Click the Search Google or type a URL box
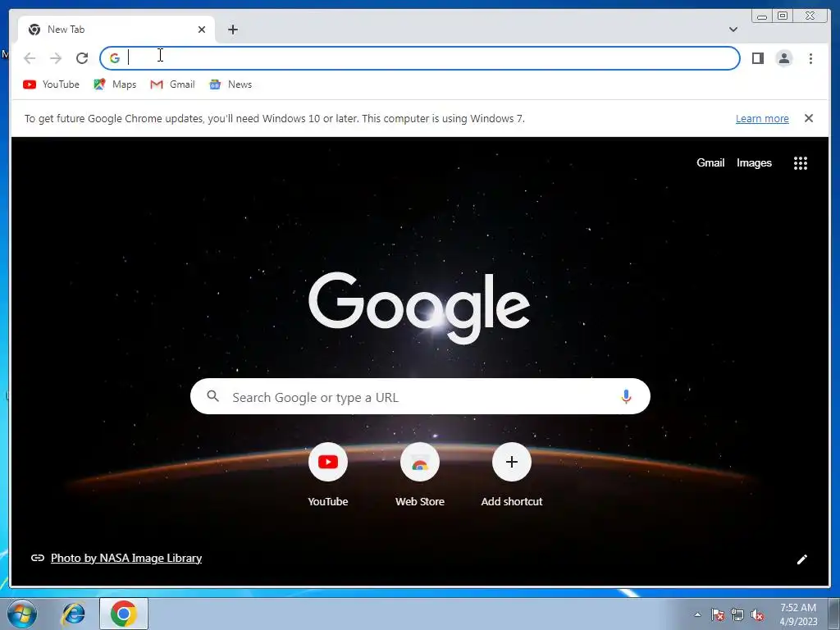This screenshot has height=630, width=840. tap(420, 396)
